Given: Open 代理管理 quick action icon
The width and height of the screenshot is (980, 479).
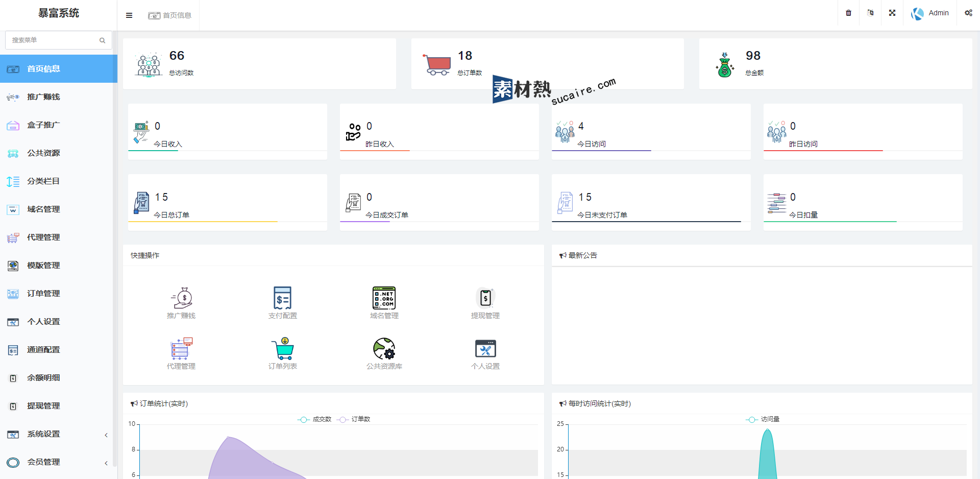Looking at the screenshot, I should (181, 349).
